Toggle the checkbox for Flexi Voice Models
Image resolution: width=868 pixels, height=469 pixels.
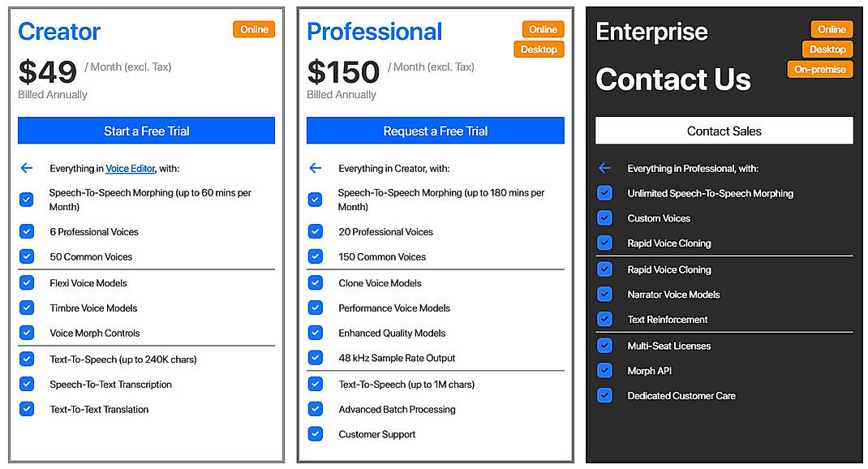[x=26, y=282]
